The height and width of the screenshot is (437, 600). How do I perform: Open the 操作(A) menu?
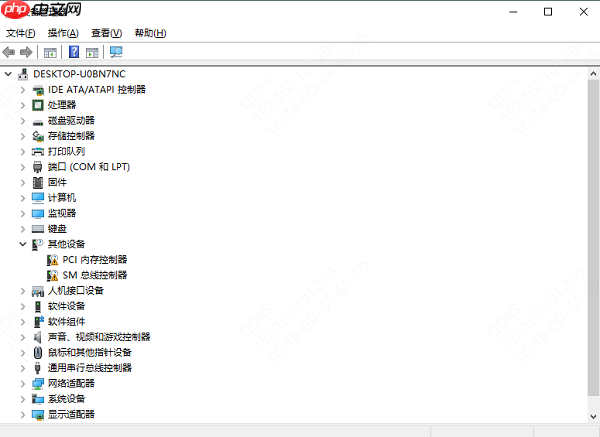tap(63, 33)
